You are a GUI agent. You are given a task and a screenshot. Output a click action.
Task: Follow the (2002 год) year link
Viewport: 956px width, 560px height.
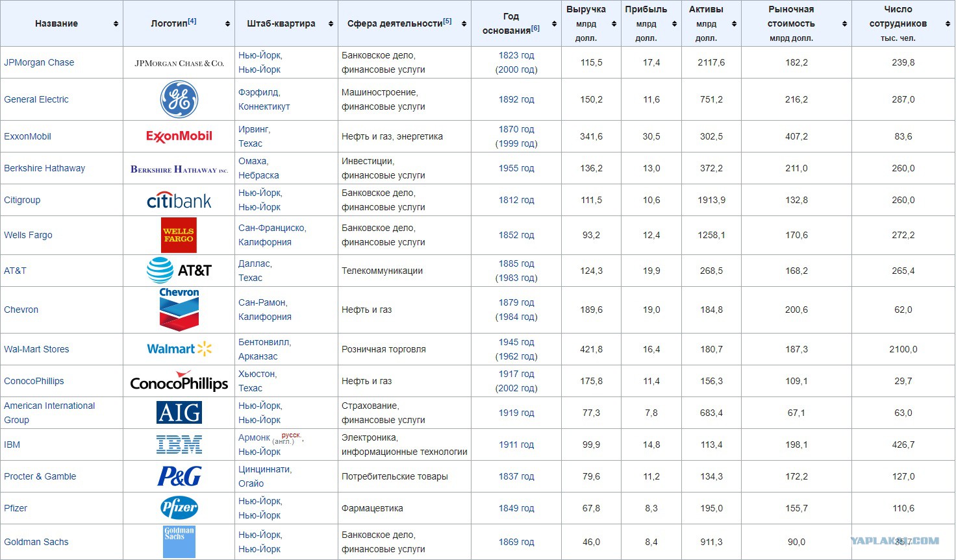[516, 388]
